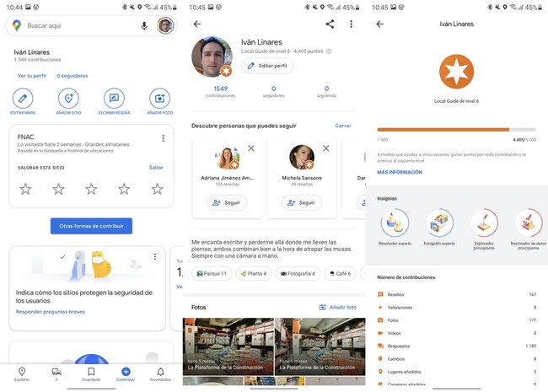The height and width of the screenshot is (392, 548).
Task: Tap the Fotógrafo experto badge
Action: point(439,223)
